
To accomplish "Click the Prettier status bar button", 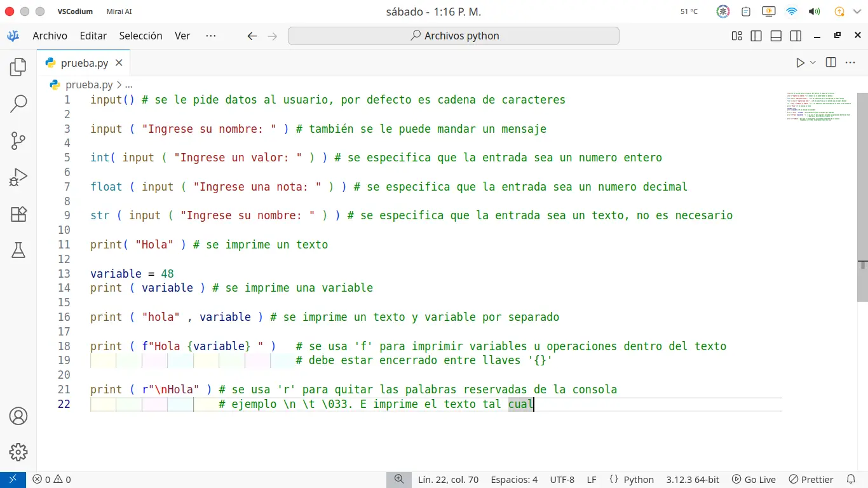I will tap(811, 480).
